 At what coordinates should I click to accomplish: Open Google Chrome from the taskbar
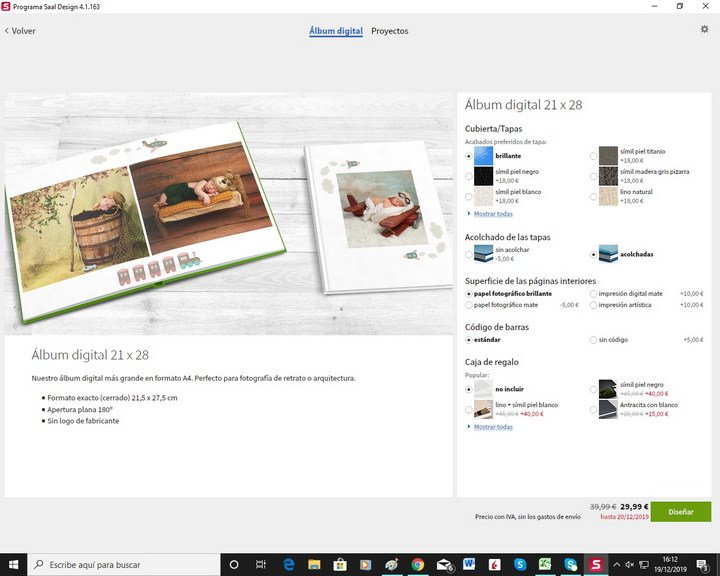(417, 565)
